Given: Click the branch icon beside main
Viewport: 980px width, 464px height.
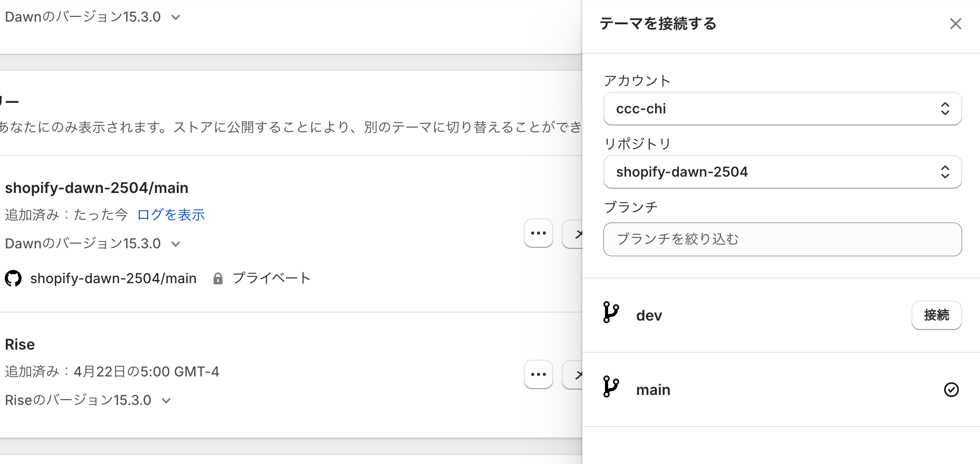Looking at the screenshot, I should (x=611, y=388).
